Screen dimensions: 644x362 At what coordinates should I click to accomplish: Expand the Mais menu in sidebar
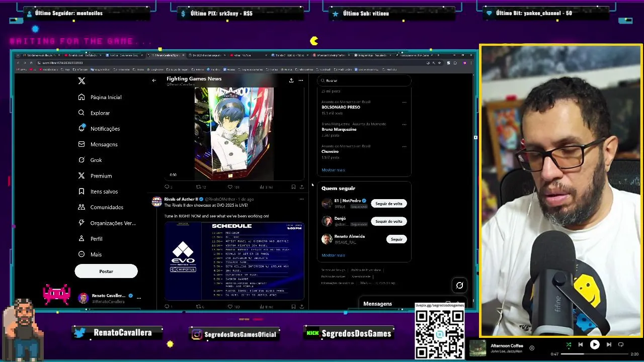pos(90,254)
